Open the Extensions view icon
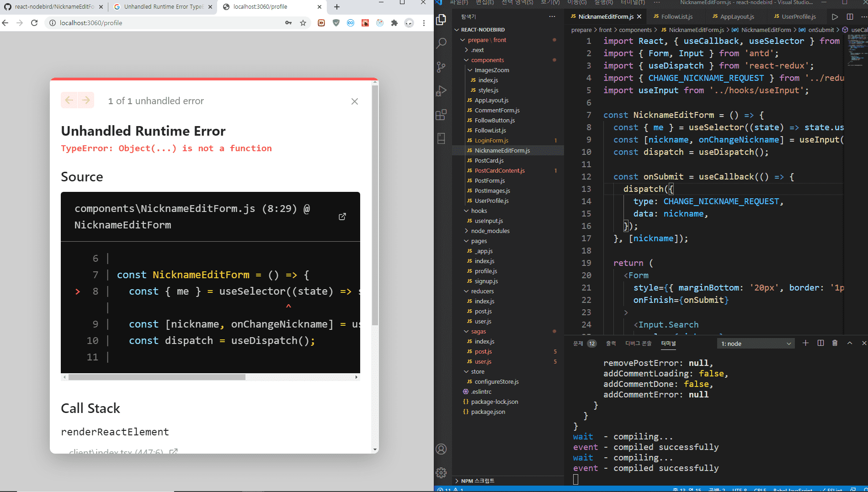This screenshot has width=868, height=492. tap(441, 115)
